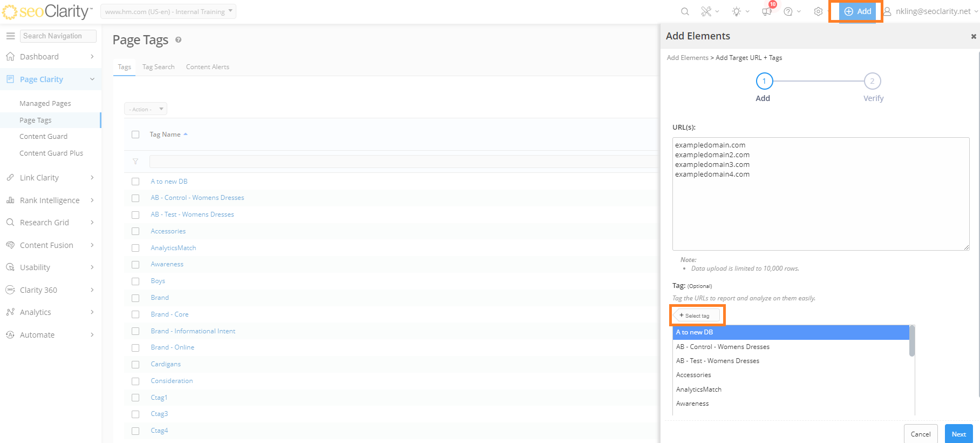Screen dimensions: 980x443
Task: Open announcements megaphone with notification badge
Action: [767, 11]
